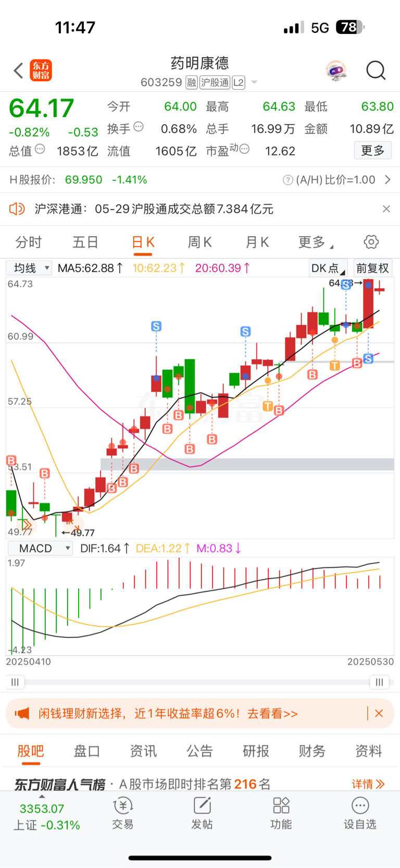Screen dimensions: 400x868
Task: Tap the 融 margin badge
Action: [x=192, y=82]
